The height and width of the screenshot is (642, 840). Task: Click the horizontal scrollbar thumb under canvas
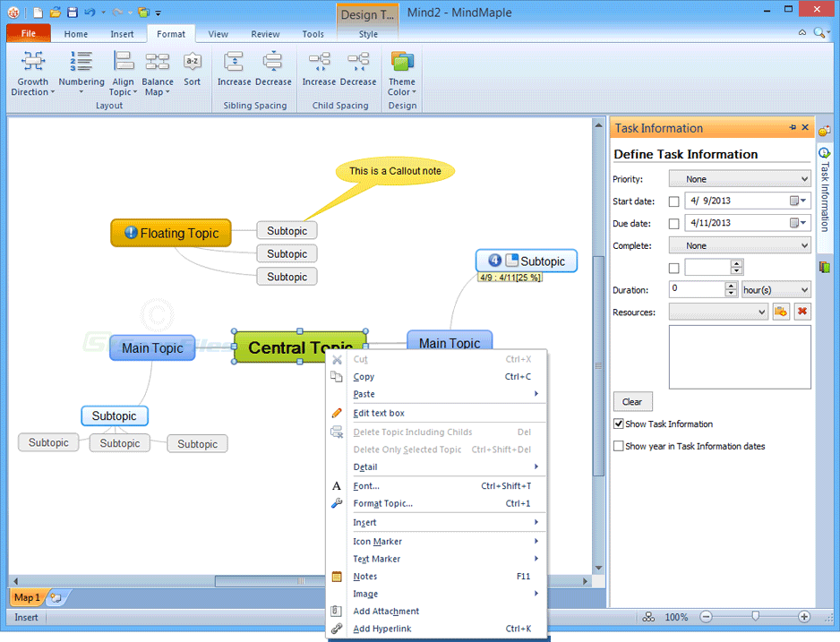coord(270,581)
